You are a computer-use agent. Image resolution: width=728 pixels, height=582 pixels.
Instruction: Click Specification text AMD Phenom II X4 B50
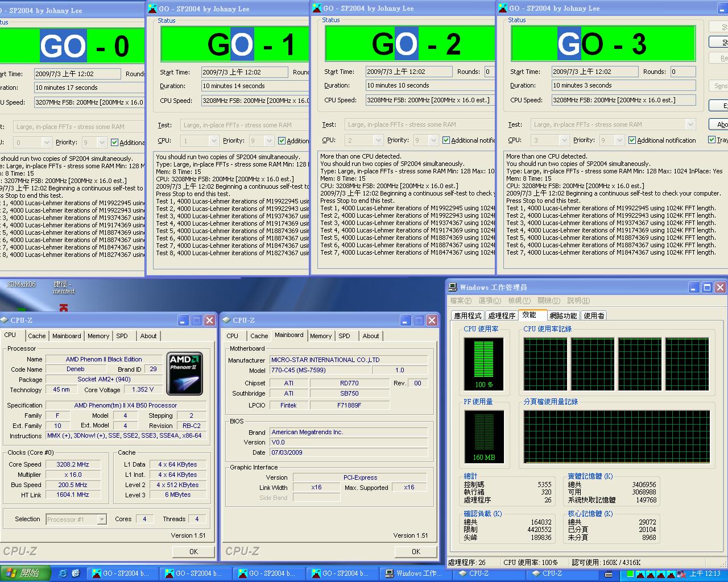pos(126,405)
